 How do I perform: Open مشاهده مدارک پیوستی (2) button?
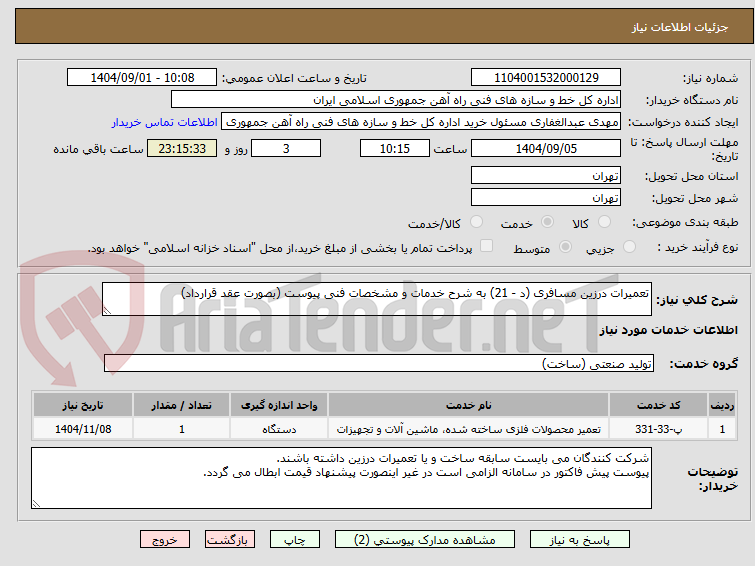[x=425, y=540]
